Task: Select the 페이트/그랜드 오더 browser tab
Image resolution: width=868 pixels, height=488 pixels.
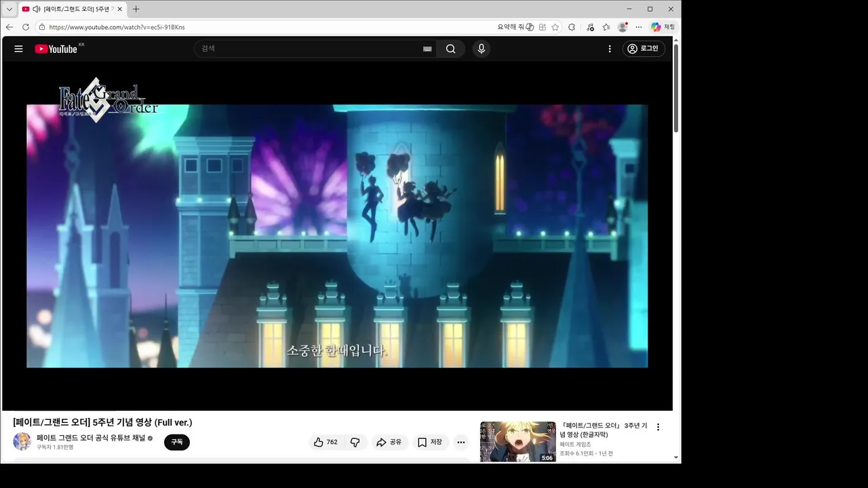Action: pyautogui.click(x=73, y=9)
